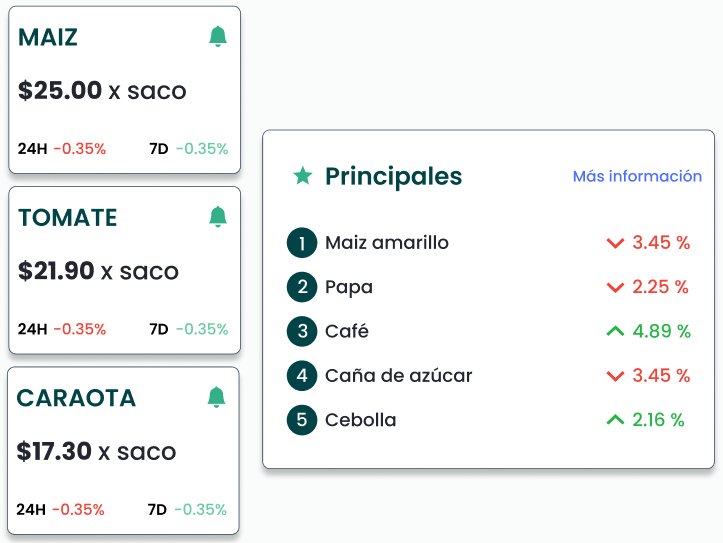Image resolution: width=723 pixels, height=543 pixels.
Task: Toggle the MAIZ price alert bell
Action: [x=218, y=37]
